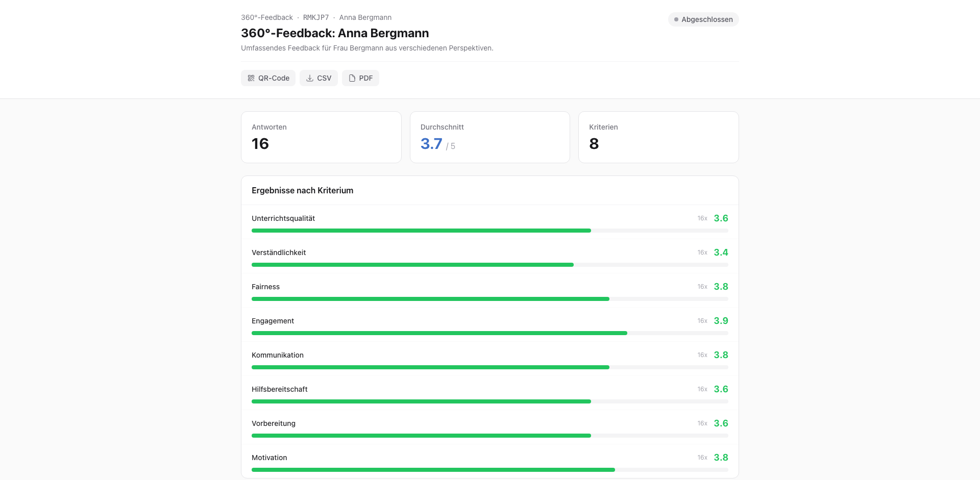The image size is (980, 480).
Task: Click the QR-Code icon
Action: click(x=251, y=78)
